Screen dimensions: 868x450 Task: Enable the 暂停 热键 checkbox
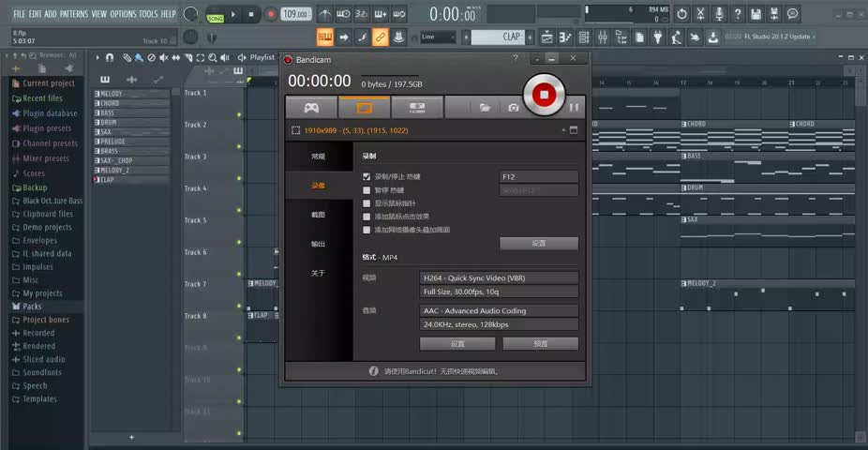[x=366, y=190]
